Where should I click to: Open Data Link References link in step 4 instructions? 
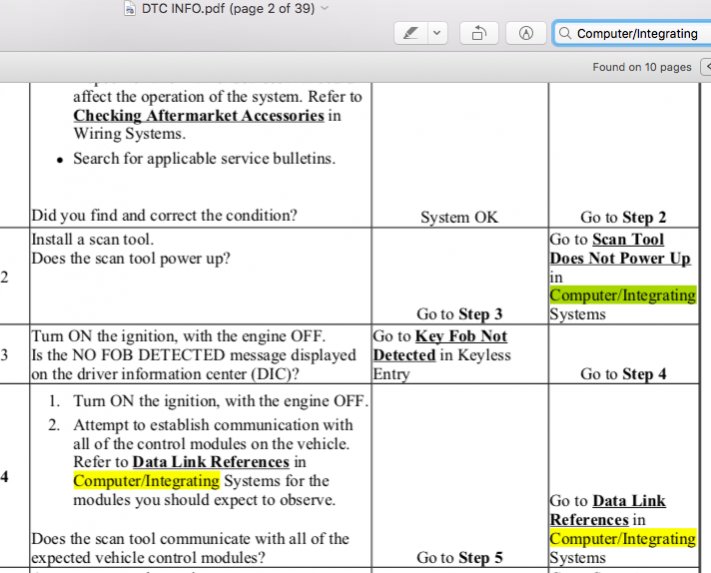(211, 462)
